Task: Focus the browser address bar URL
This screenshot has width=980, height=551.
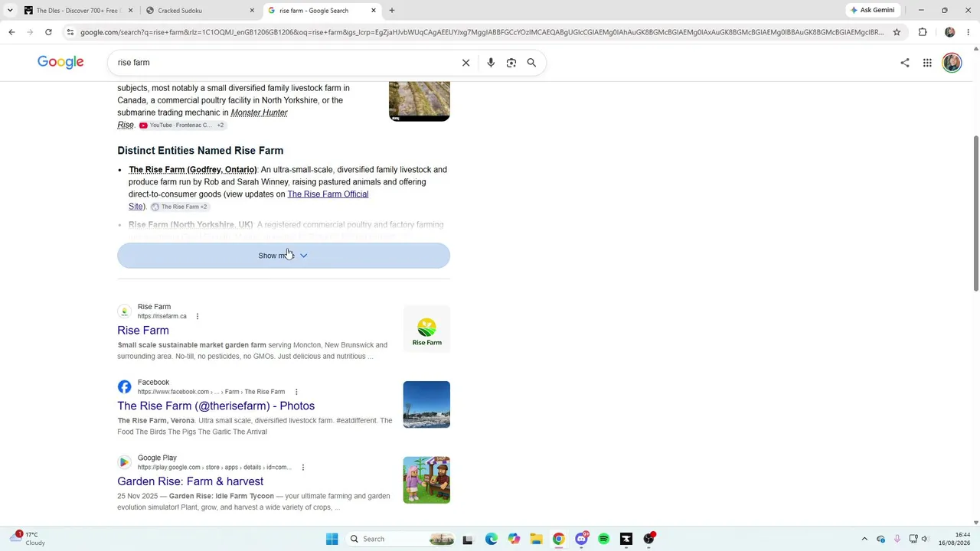Action: 482,32
